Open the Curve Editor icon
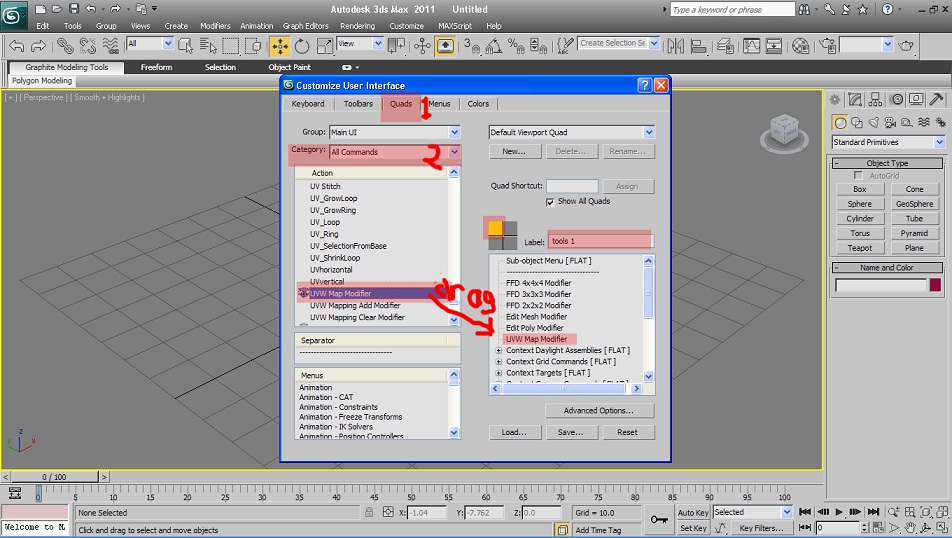Viewport: 952px width, 538px height. click(x=752, y=46)
